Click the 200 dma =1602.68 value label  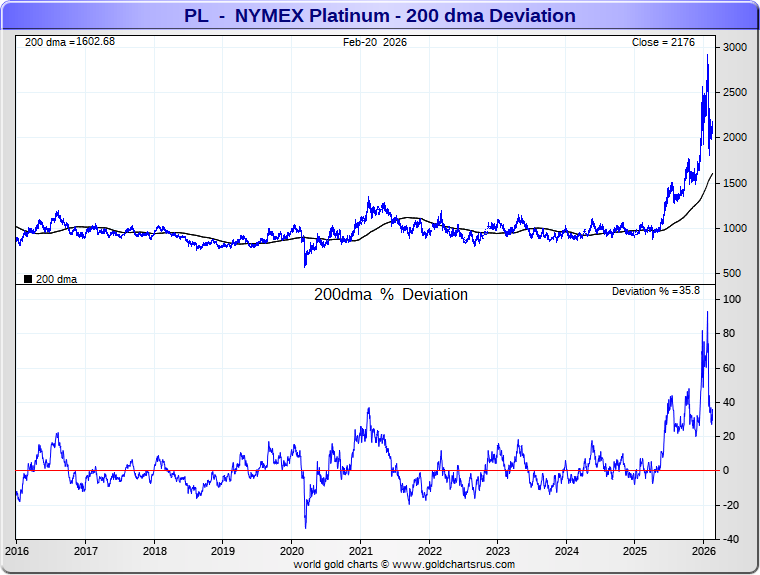point(70,42)
